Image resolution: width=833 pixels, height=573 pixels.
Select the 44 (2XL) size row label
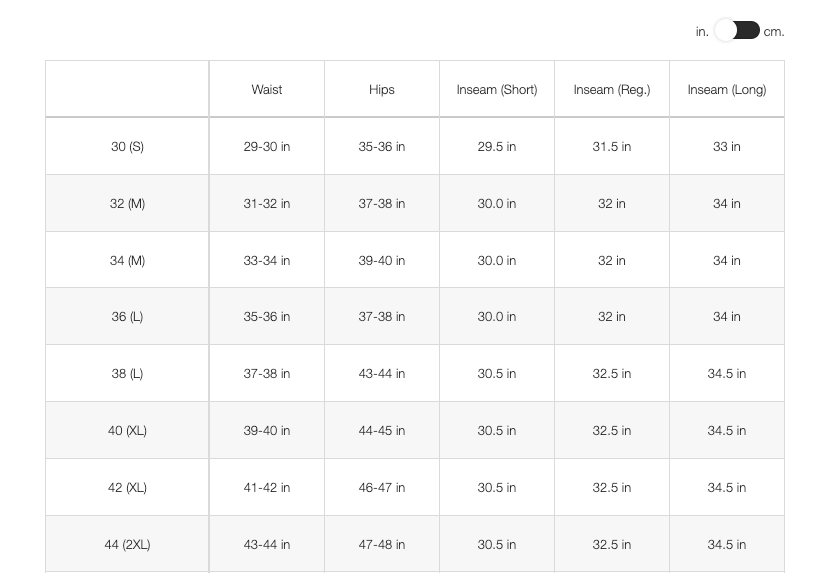click(x=128, y=544)
